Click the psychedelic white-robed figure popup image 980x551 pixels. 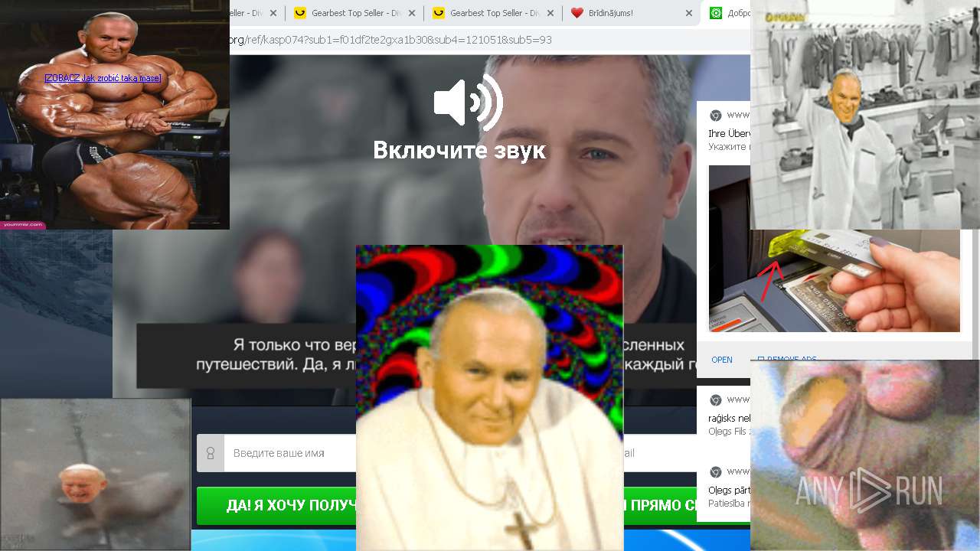pyautogui.click(x=489, y=398)
